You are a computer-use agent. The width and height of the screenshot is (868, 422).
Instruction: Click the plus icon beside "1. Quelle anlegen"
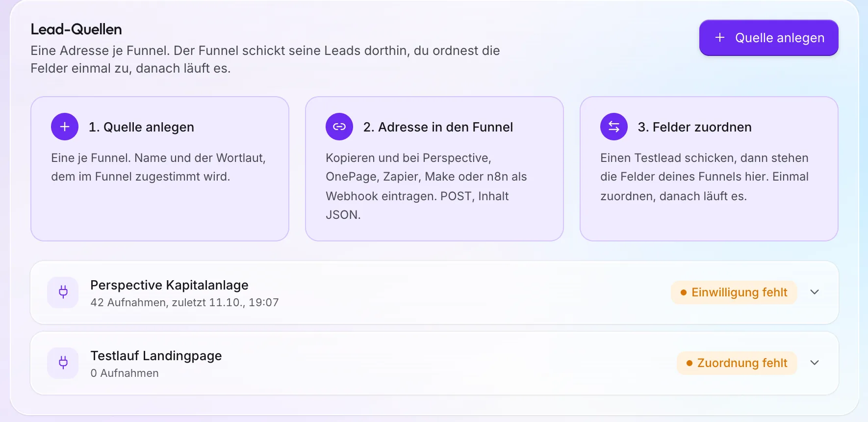tap(65, 127)
